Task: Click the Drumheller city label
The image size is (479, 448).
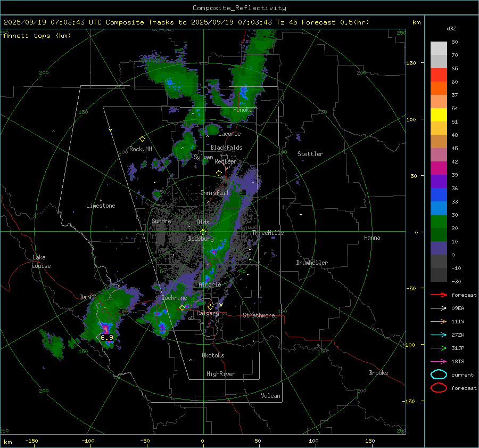Action: pyautogui.click(x=312, y=263)
